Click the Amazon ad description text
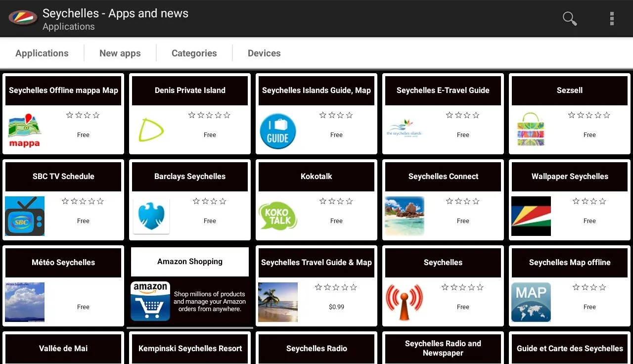This screenshot has height=364, width=633. coord(210,302)
